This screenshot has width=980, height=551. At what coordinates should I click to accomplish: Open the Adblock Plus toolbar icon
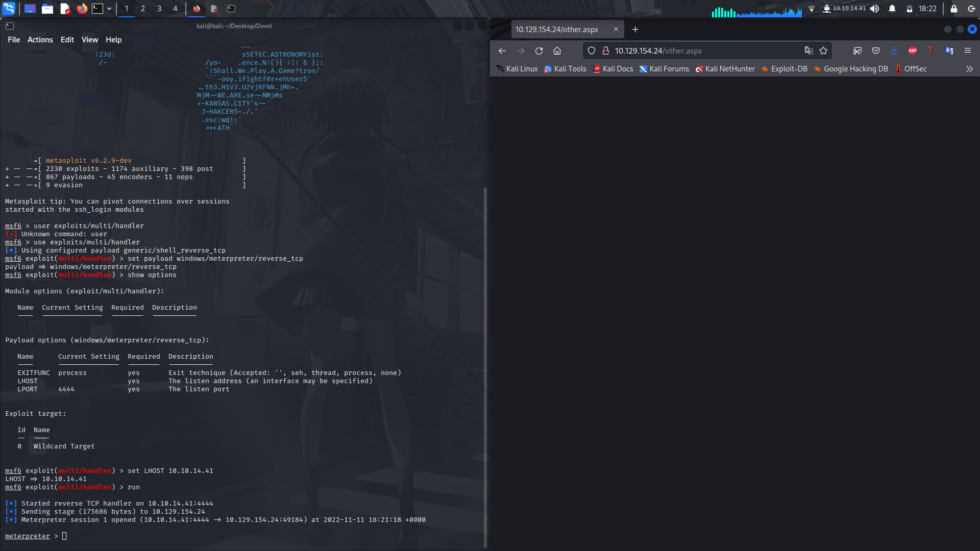913,51
